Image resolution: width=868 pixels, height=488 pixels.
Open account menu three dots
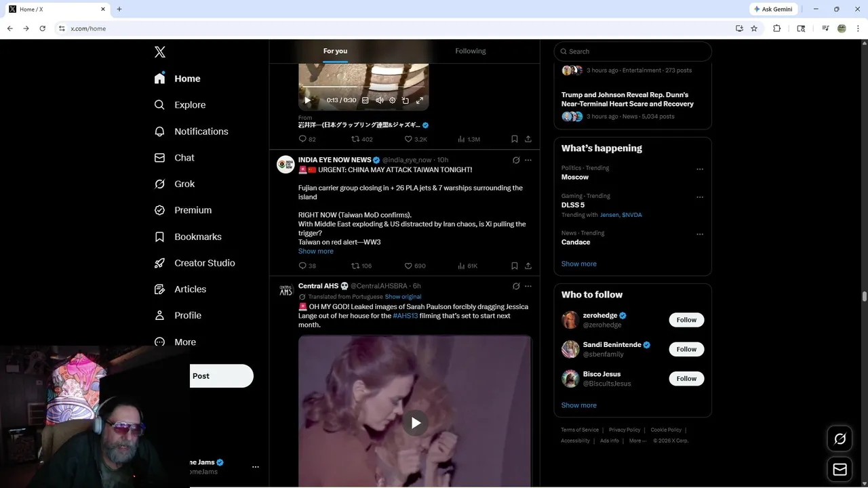(256, 467)
